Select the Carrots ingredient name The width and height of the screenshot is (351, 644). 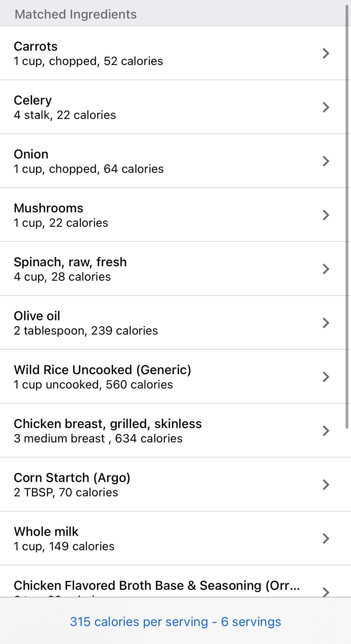[x=36, y=46]
